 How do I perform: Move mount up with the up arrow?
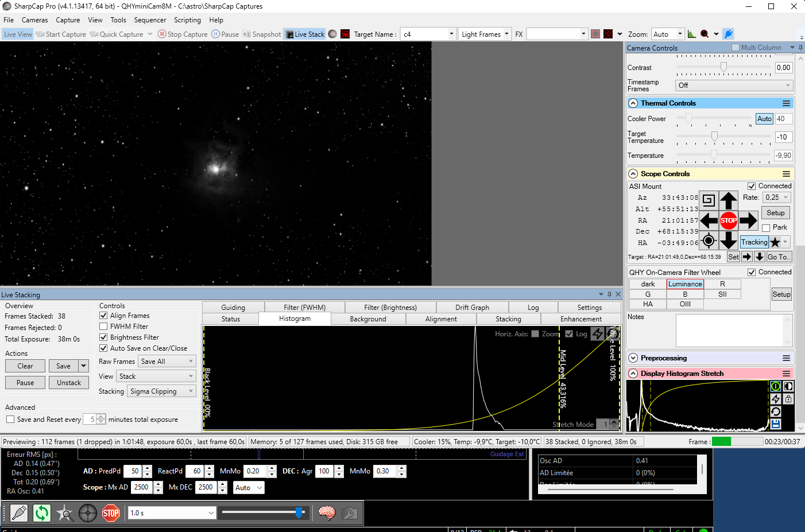[729, 200]
